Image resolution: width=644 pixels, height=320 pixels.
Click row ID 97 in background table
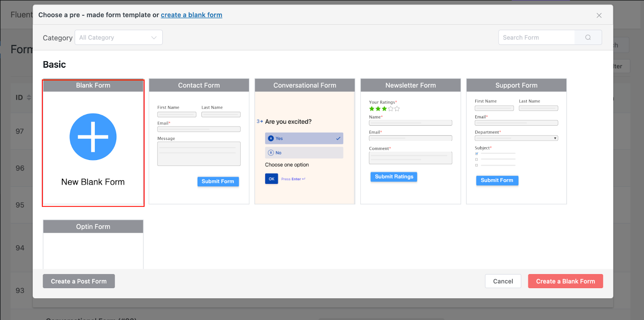coord(20,131)
